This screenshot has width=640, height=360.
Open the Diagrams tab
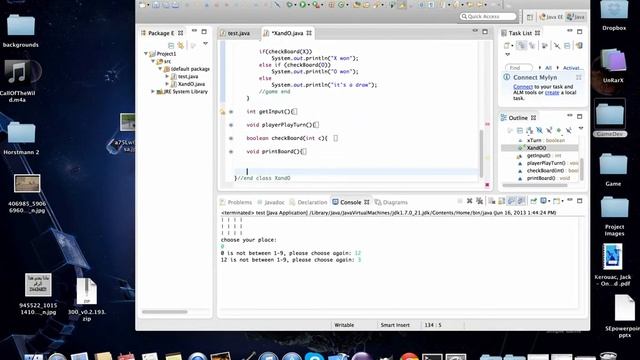click(x=391, y=202)
